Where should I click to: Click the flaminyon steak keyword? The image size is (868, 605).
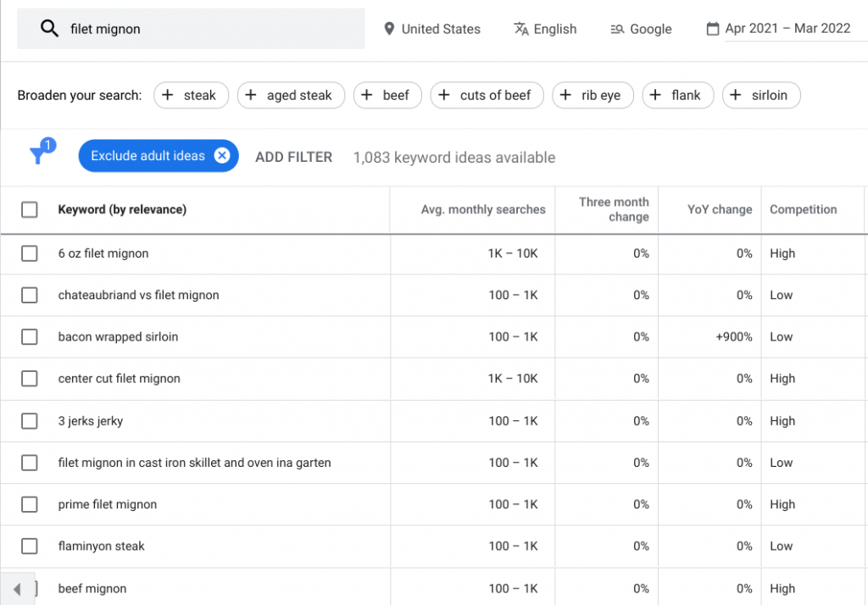click(x=102, y=547)
